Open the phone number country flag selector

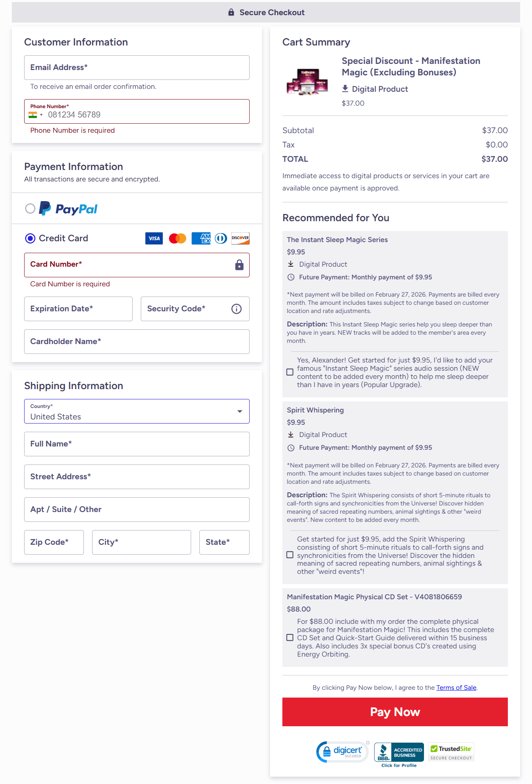[37, 115]
